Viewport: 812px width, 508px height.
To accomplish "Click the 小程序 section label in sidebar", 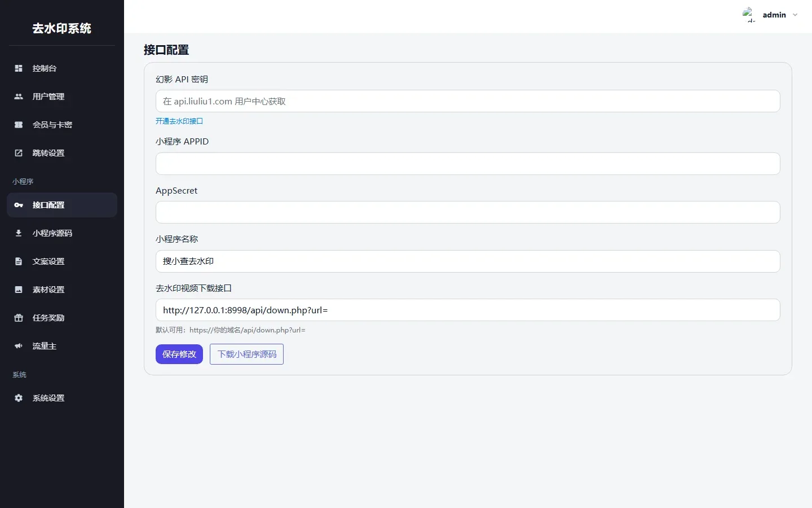I will (x=23, y=181).
